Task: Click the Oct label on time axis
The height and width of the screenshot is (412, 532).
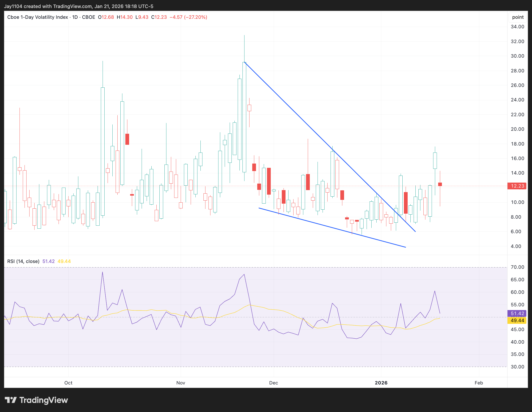Action: (68, 383)
